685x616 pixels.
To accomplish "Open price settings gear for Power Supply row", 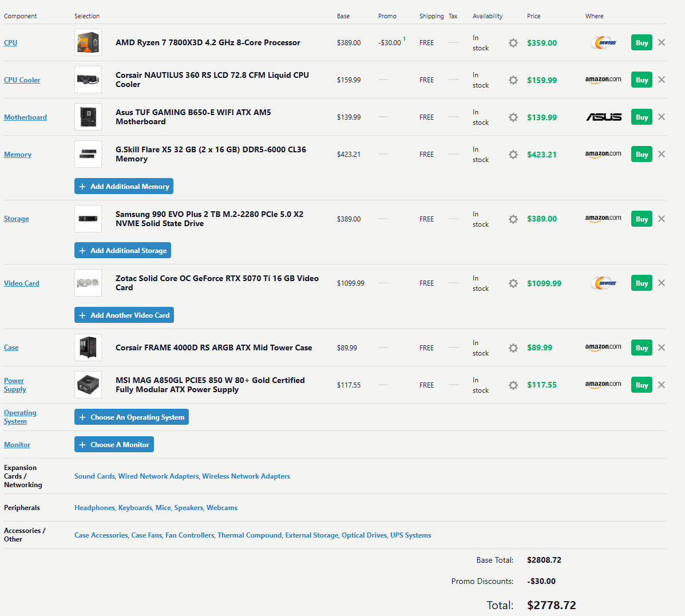I will pos(513,385).
